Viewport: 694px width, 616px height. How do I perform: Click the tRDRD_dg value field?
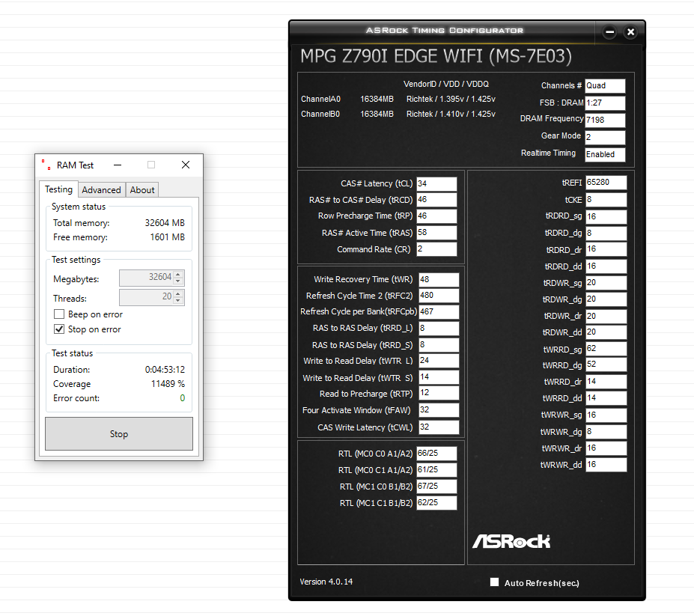click(606, 234)
